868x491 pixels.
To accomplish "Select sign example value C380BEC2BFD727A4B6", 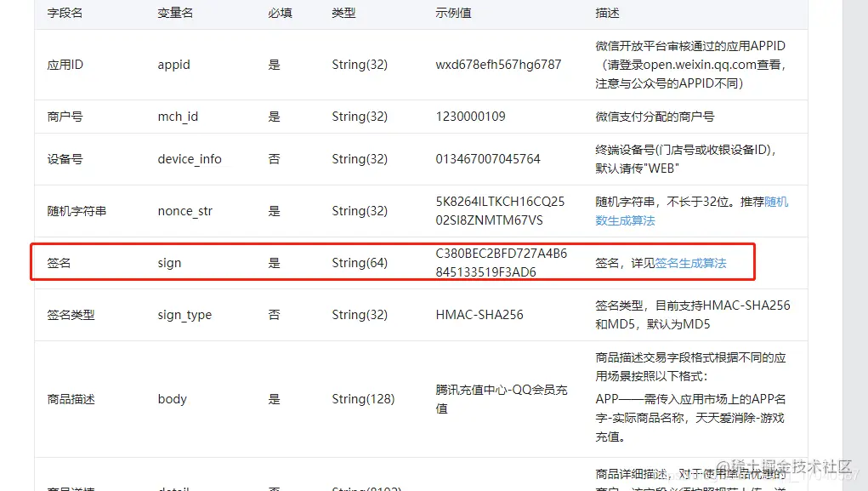I will [501, 254].
